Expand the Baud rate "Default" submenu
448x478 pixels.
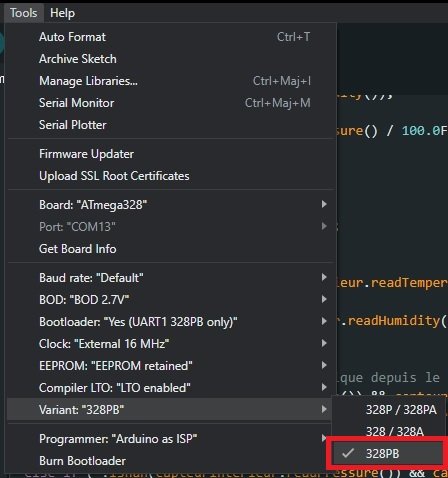point(171,278)
